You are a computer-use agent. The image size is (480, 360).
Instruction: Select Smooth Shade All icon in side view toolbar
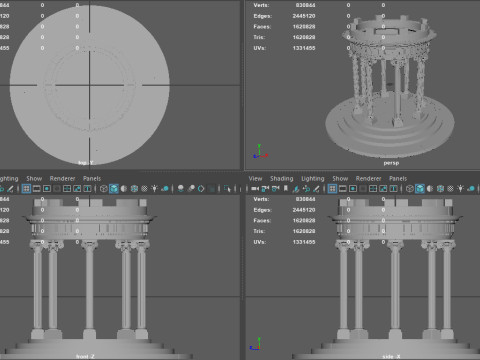(420, 189)
